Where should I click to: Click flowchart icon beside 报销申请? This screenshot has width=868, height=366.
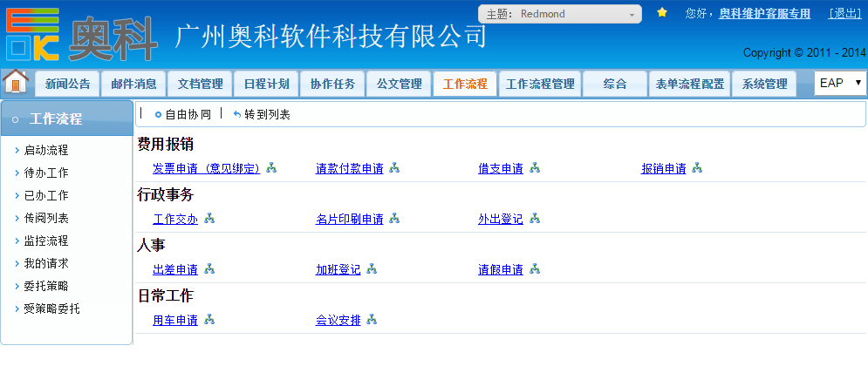(697, 169)
